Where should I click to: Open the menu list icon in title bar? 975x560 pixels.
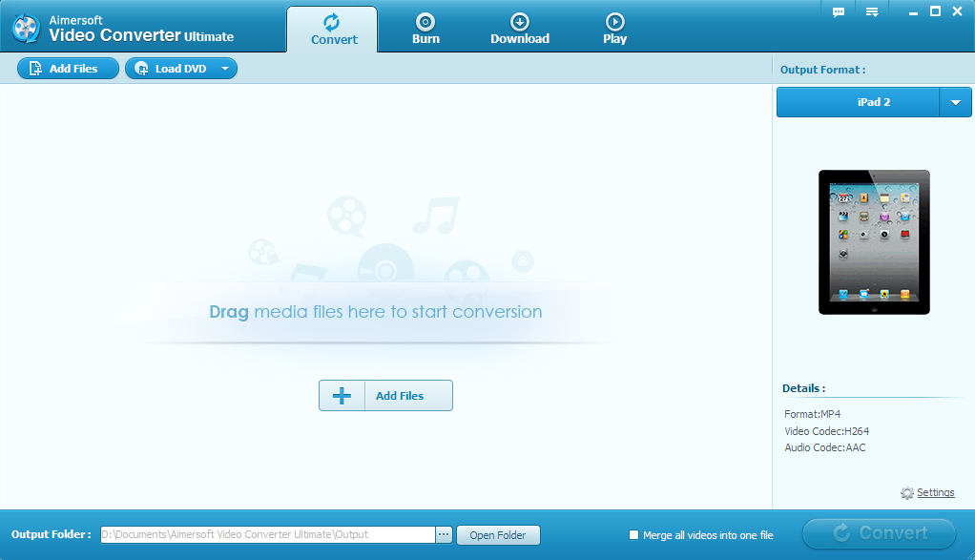click(x=872, y=11)
